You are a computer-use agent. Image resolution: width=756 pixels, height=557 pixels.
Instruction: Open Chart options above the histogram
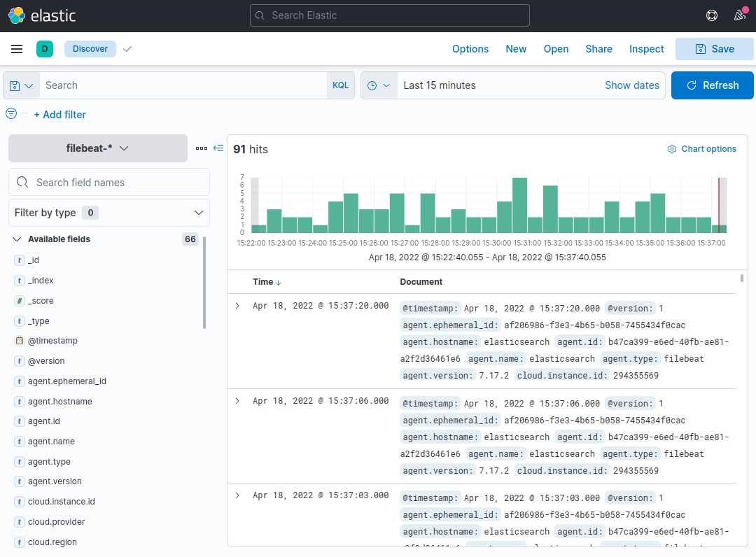tap(702, 148)
